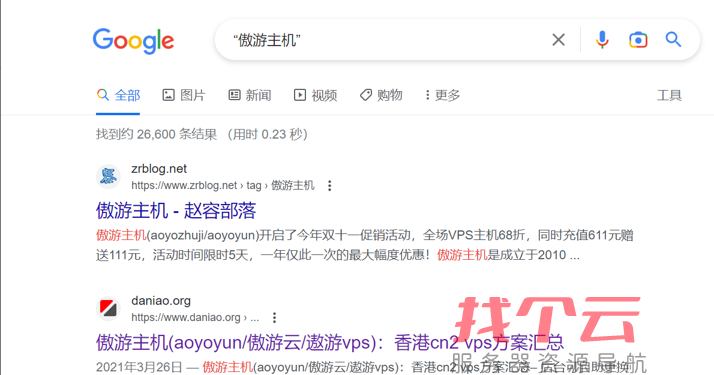This screenshot has height=375, width=714.
Task: Switch to the 视频 (Videos) tab
Action: coord(315,95)
